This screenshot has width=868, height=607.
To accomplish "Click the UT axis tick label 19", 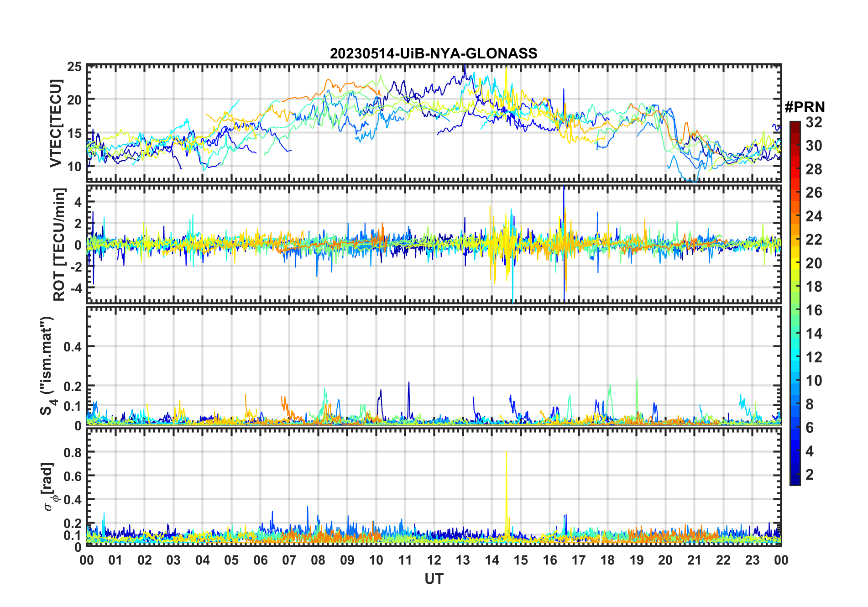I will point(637,560).
